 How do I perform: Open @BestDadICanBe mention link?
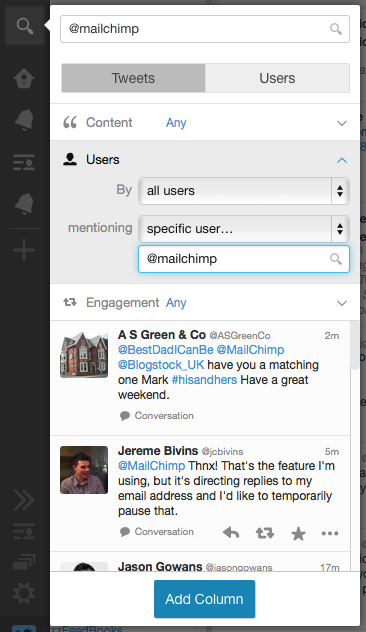click(x=165, y=349)
